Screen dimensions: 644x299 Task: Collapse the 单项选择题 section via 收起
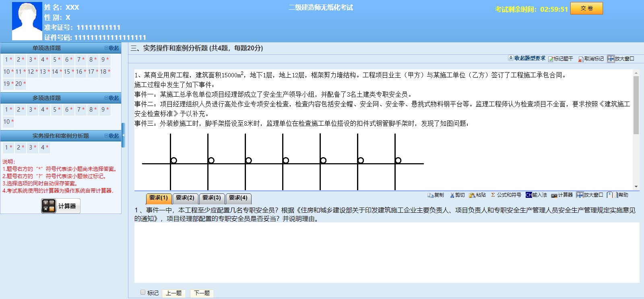(x=112, y=48)
